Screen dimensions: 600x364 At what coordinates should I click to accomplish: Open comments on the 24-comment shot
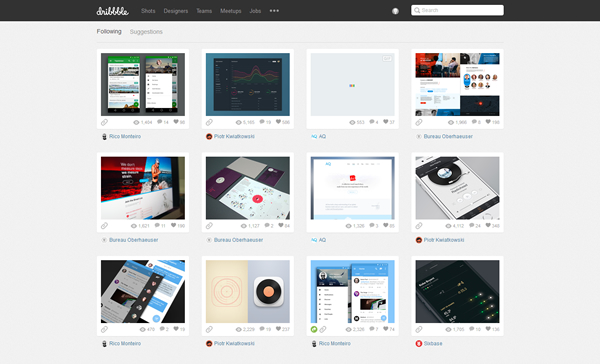(x=471, y=225)
